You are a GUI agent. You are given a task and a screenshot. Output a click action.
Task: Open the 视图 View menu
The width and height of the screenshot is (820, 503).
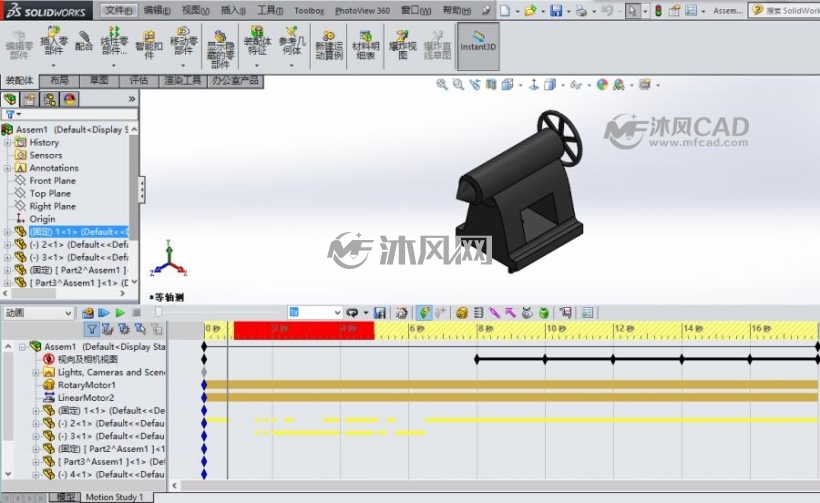coord(195,10)
